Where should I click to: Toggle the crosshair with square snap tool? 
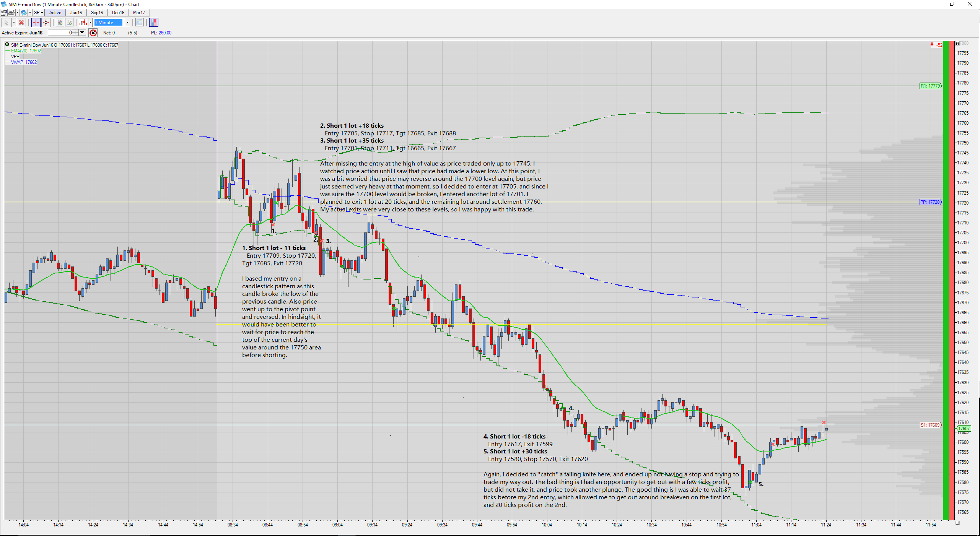pyautogui.click(x=46, y=23)
